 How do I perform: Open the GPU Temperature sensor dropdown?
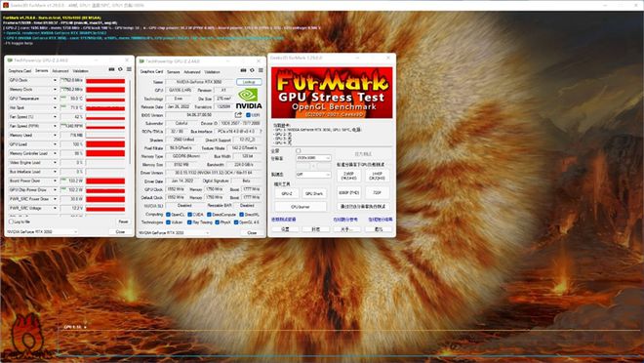55,99
